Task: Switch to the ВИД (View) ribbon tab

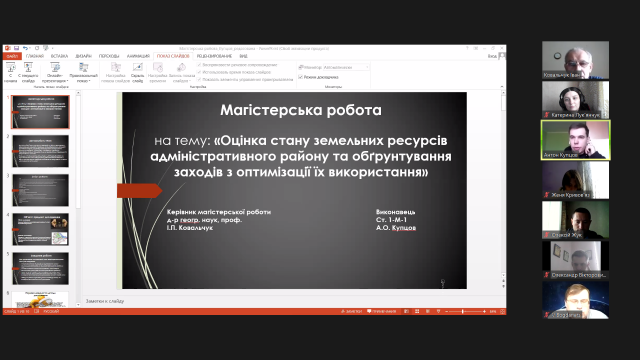Action: [x=243, y=56]
